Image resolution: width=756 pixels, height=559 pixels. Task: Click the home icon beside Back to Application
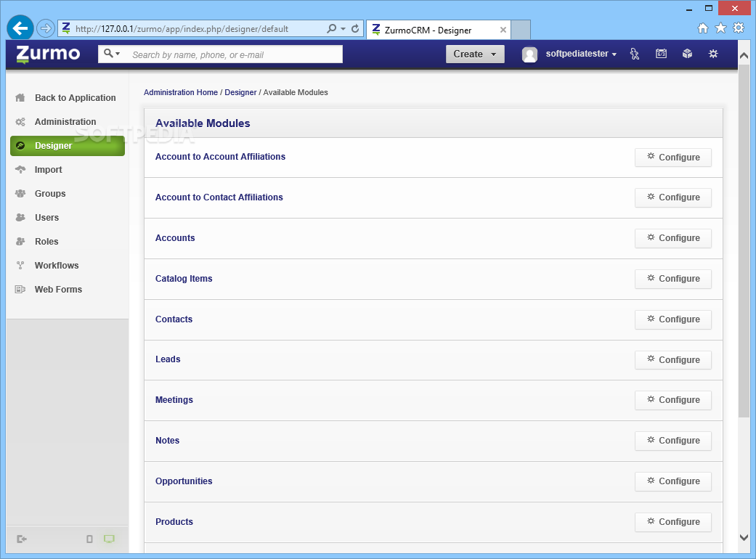(x=20, y=98)
